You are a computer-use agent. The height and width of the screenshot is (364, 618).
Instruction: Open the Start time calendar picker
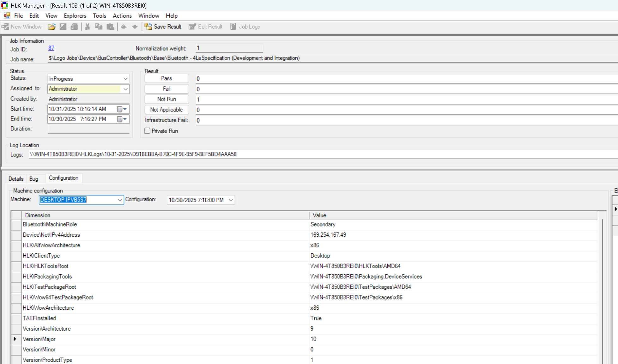[x=122, y=109]
